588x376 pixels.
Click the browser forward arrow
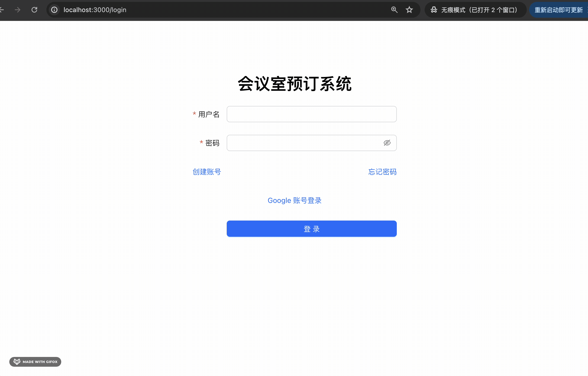click(18, 10)
